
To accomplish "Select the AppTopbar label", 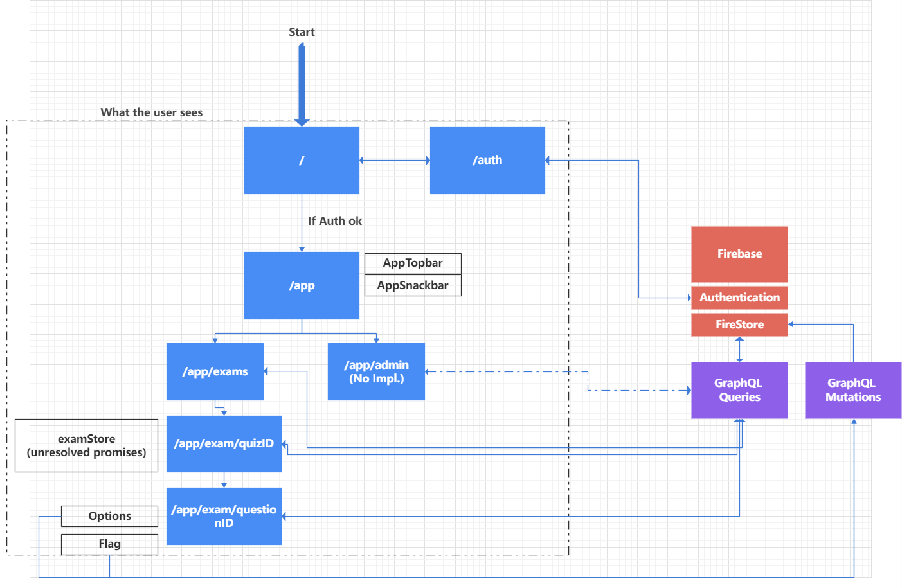I will point(412,263).
